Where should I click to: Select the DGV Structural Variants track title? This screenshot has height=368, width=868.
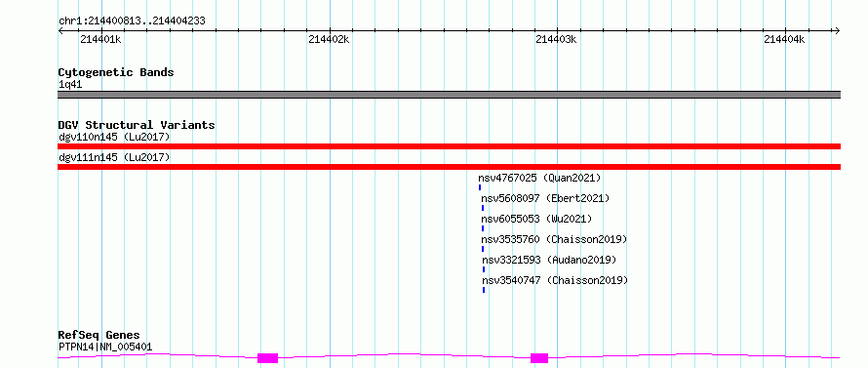137,125
